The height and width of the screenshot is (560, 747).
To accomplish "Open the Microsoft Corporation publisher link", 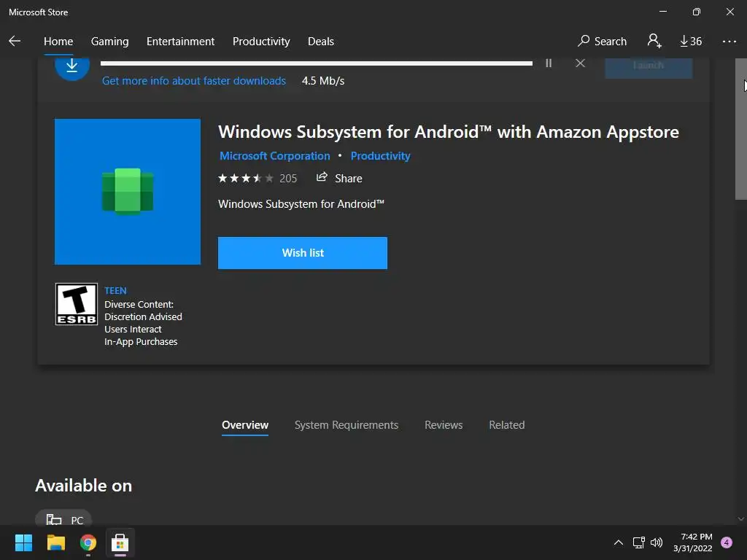I will pyautogui.click(x=275, y=156).
